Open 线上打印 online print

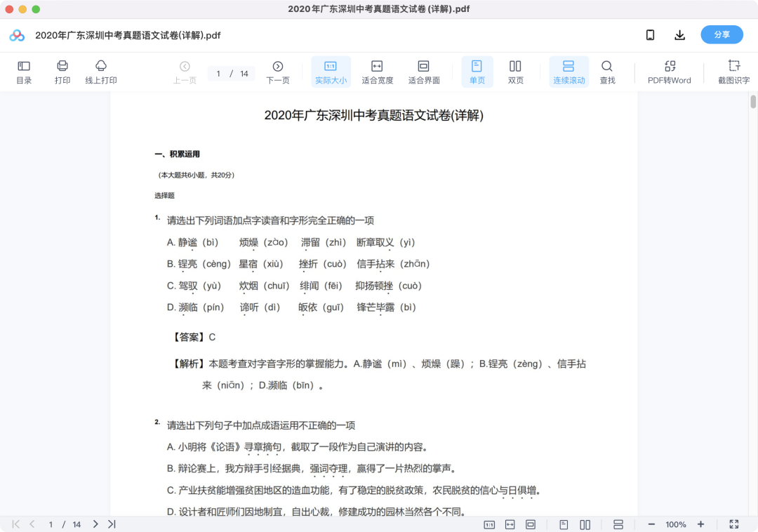click(101, 72)
